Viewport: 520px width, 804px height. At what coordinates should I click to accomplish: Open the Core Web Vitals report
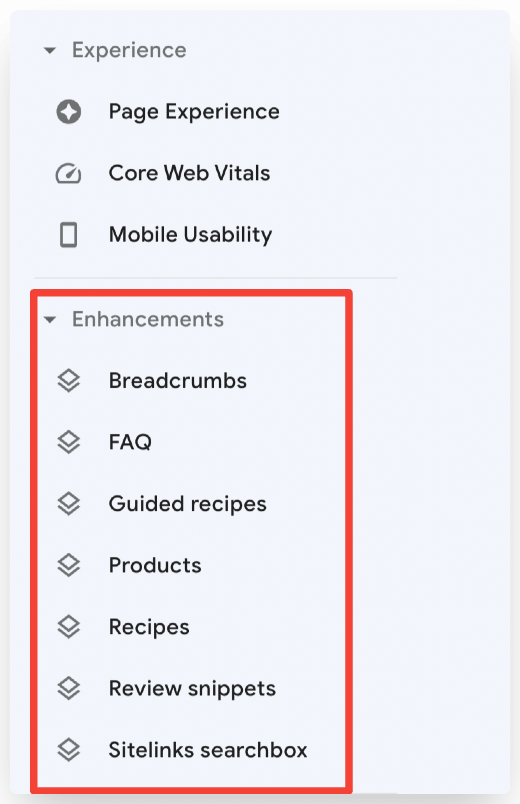click(189, 173)
